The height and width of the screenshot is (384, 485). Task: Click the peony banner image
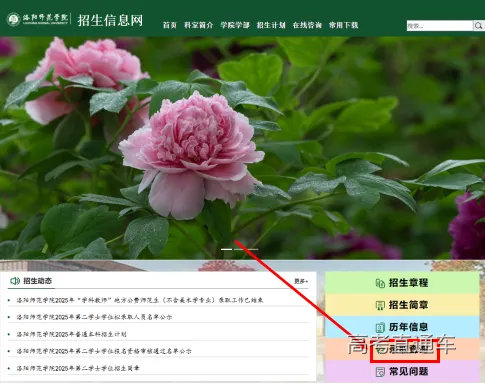[x=242, y=148]
